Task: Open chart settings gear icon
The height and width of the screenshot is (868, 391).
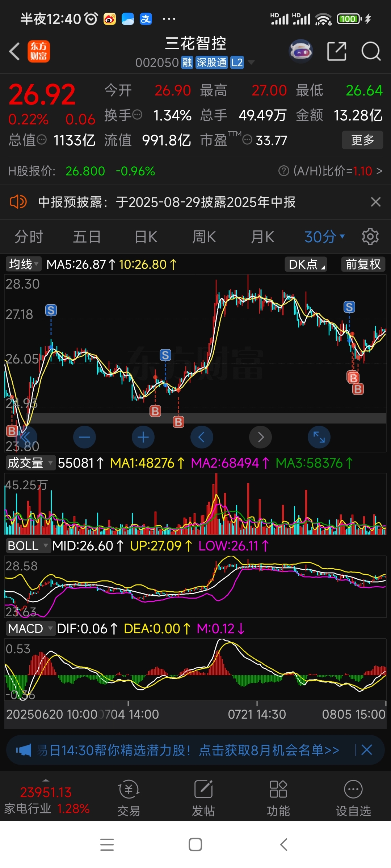Action: (370, 237)
